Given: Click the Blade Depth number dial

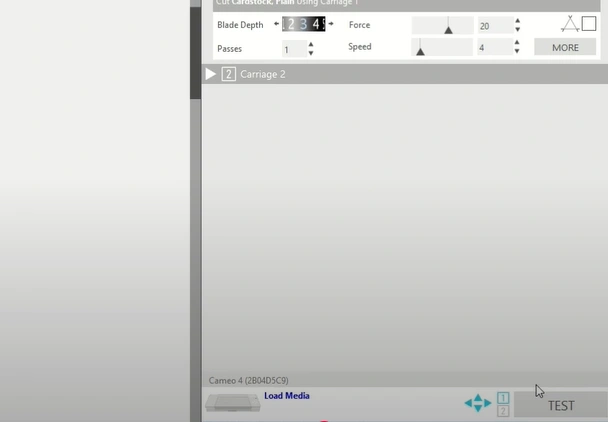Looking at the screenshot, I should [304, 24].
